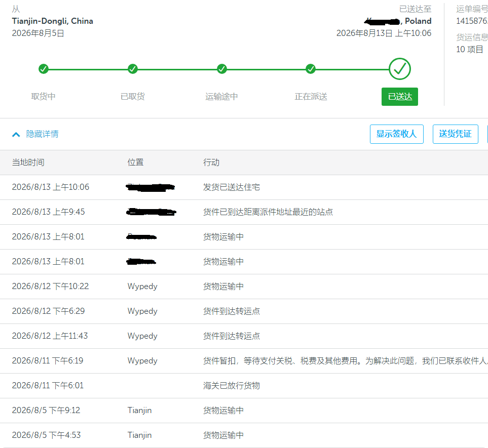Viewport: 488px width, 448px height.
Task: Open the 送货凭证 proof of delivery
Action: [456, 134]
